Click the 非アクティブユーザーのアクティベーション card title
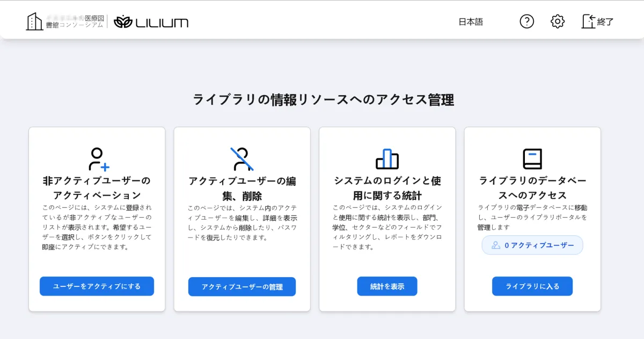644x339 pixels. (x=97, y=187)
